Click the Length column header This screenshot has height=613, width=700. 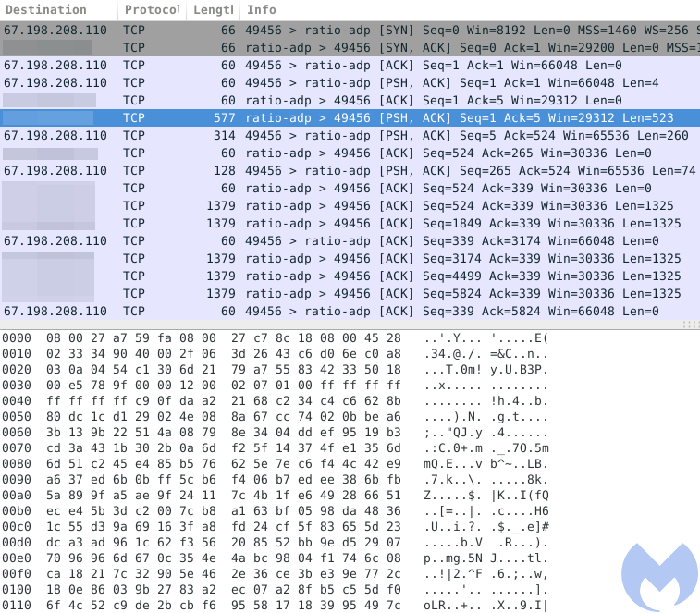214,10
